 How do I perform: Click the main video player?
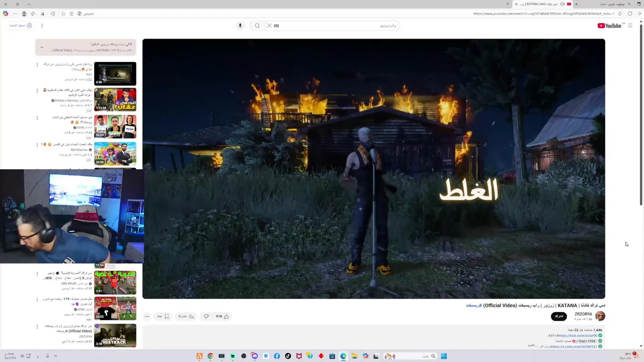[373, 169]
